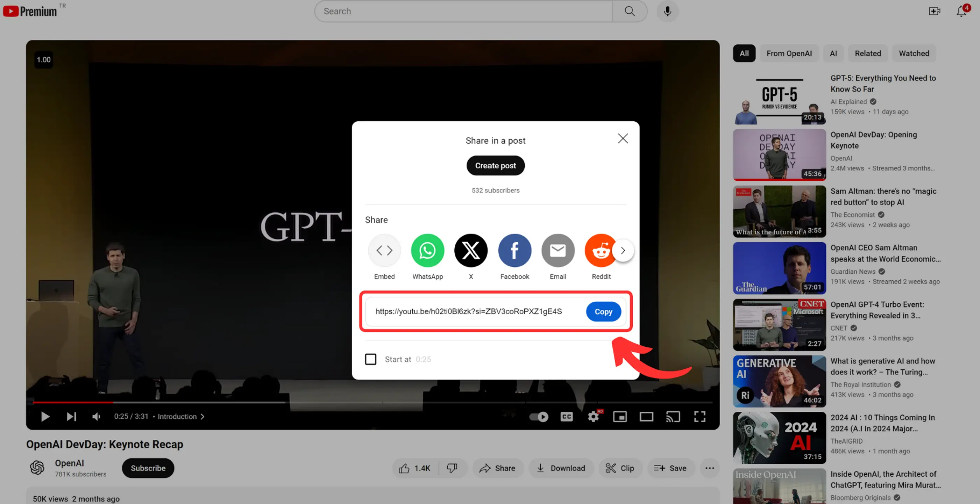Show more share options arrow
The width and height of the screenshot is (980, 504).
(623, 250)
